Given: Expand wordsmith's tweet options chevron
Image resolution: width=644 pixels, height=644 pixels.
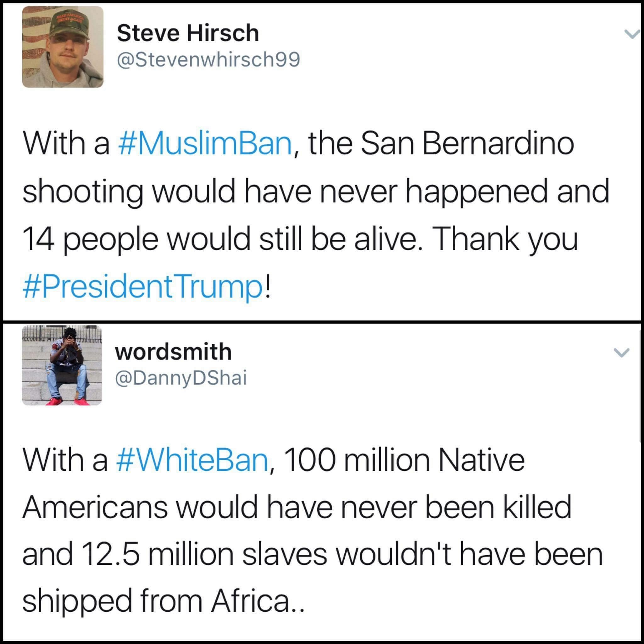Looking at the screenshot, I should 622,352.
